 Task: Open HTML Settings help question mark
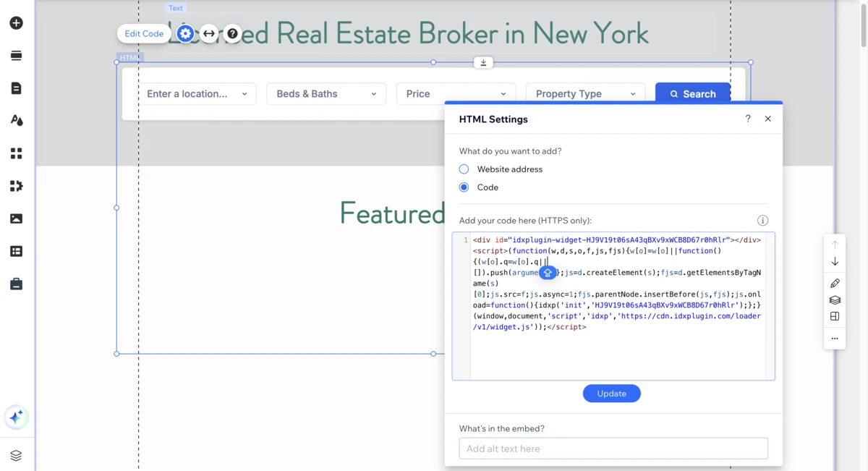pos(748,119)
